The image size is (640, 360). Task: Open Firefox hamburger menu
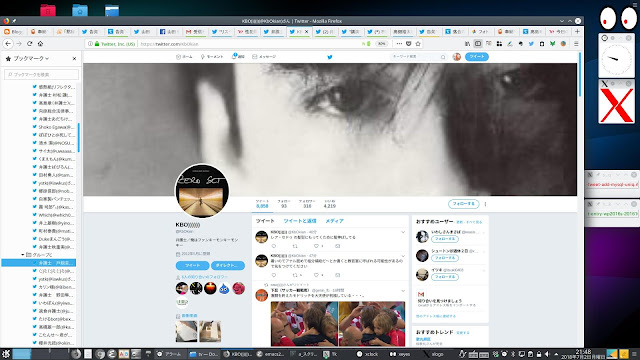click(x=576, y=44)
